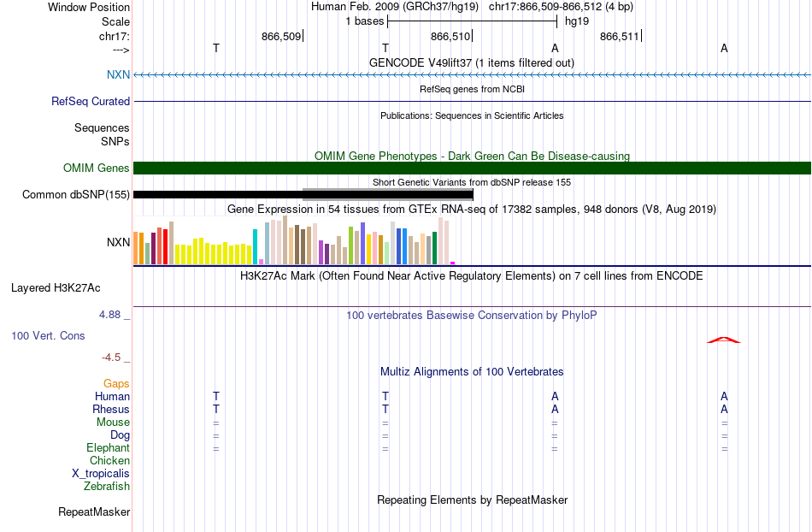The width and height of the screenshot is (812, 532).
Task: Open RefSeq genes from NCBI track title
Action: (x=472, y=89)
